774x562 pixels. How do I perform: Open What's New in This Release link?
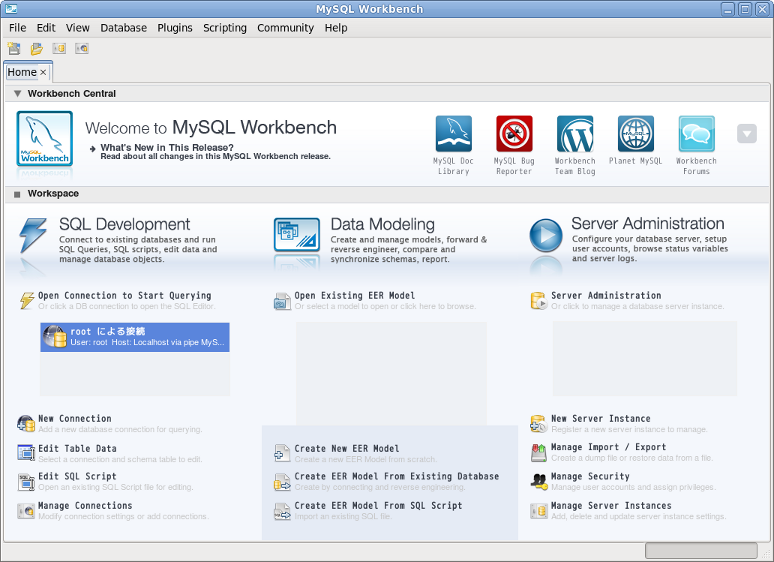pos(167,148)
